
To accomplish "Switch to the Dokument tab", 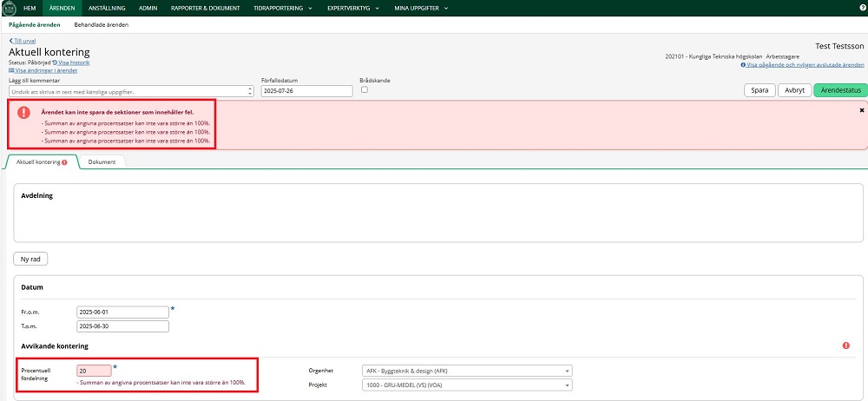I will click(102, 162).
